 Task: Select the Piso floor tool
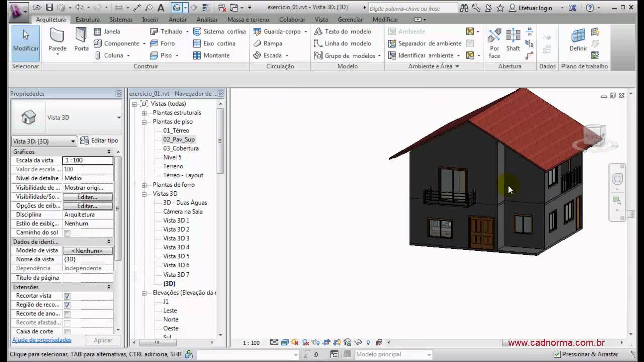(161, 55)
